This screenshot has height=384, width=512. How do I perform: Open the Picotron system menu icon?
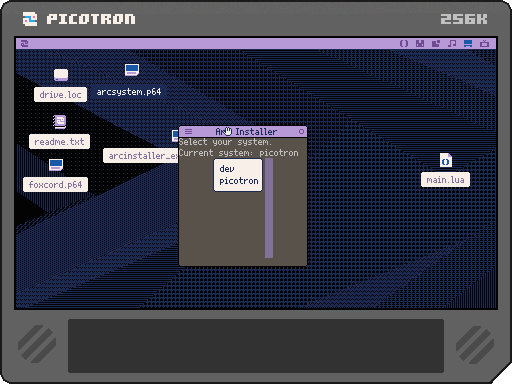24,44
